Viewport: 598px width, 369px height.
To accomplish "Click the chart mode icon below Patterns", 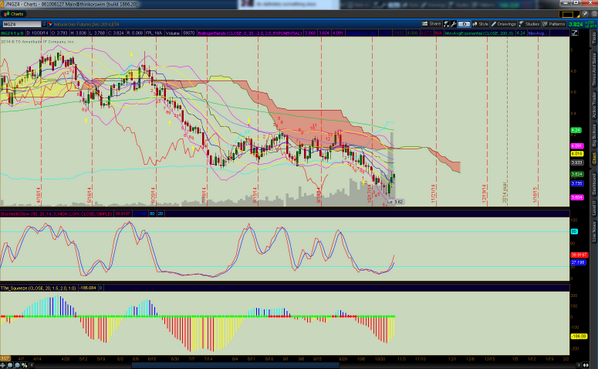I will point(575,33).
